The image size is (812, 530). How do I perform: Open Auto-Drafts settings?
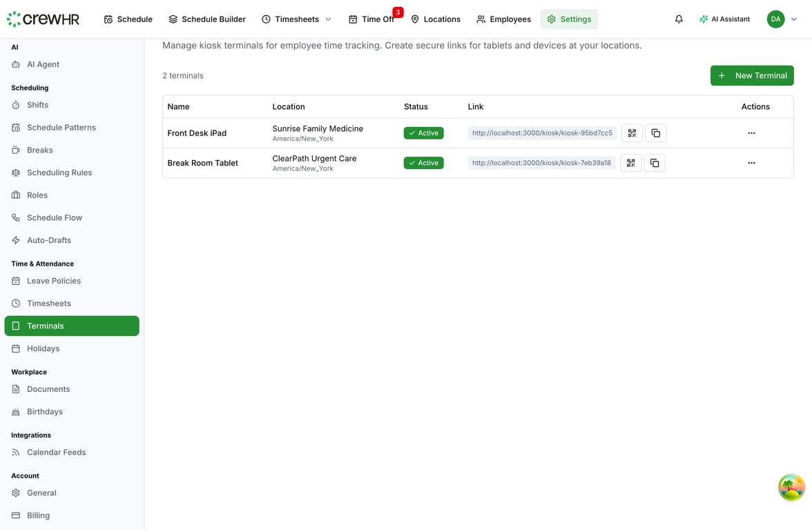(x=72, y=240)
